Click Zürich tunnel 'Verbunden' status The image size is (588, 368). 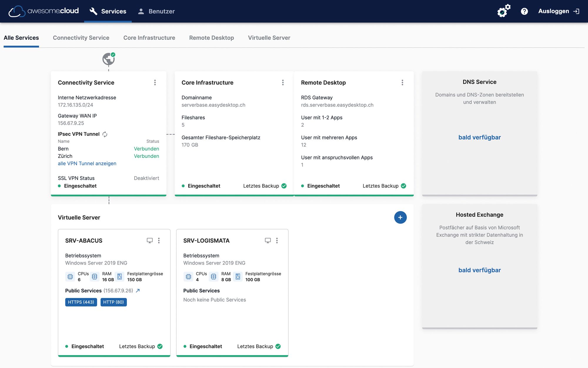[x=146, y=156]
